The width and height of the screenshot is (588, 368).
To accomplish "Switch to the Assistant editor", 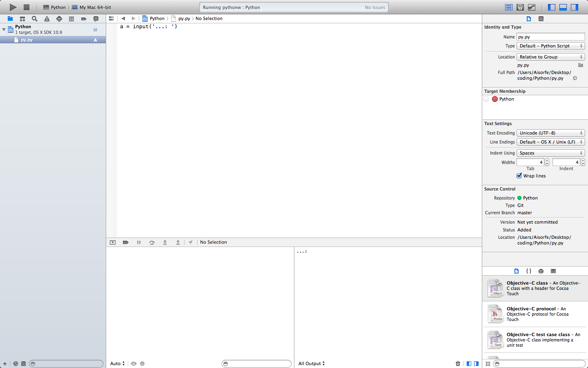I will 520,7.
